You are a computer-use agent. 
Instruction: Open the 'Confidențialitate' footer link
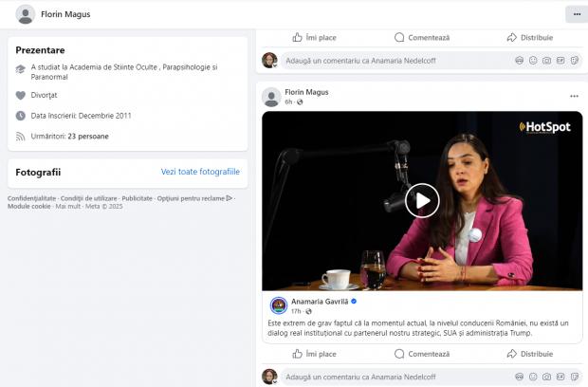pos(31,198)
